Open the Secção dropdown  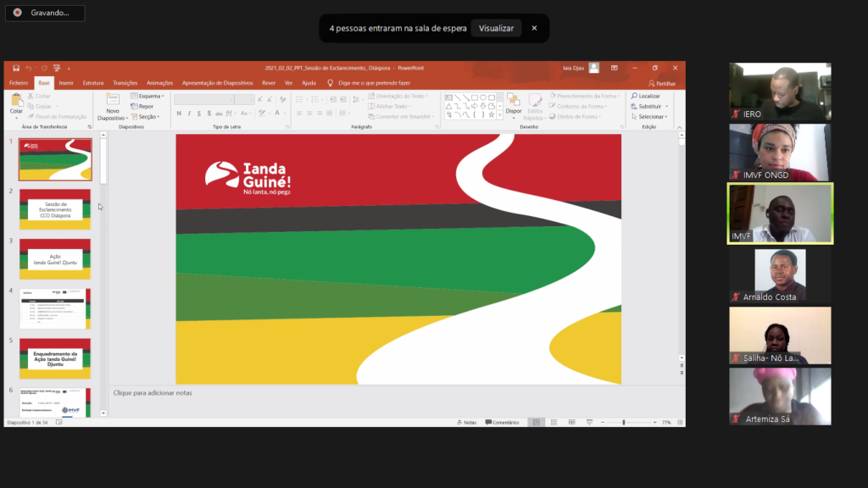click(x=146, y=116)
